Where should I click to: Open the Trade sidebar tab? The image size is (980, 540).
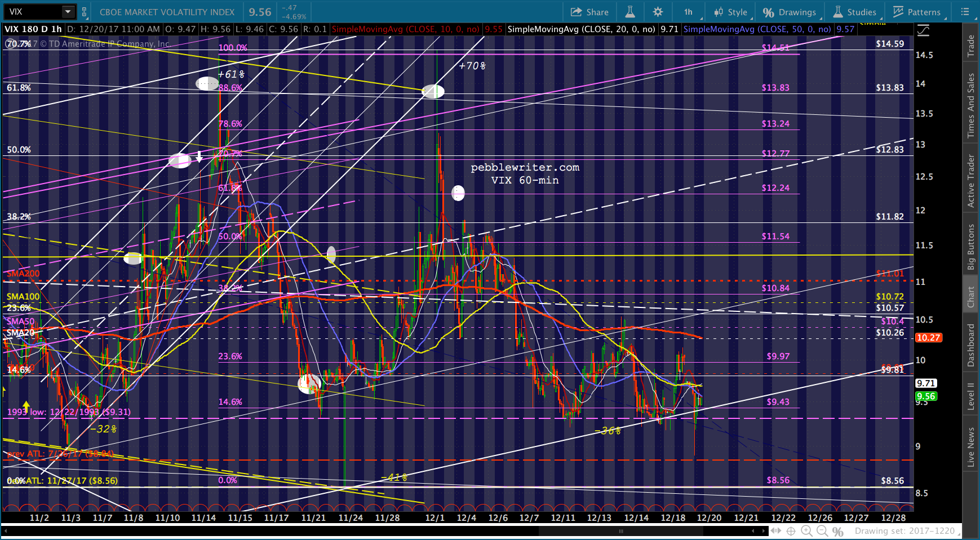coord(971,46)
